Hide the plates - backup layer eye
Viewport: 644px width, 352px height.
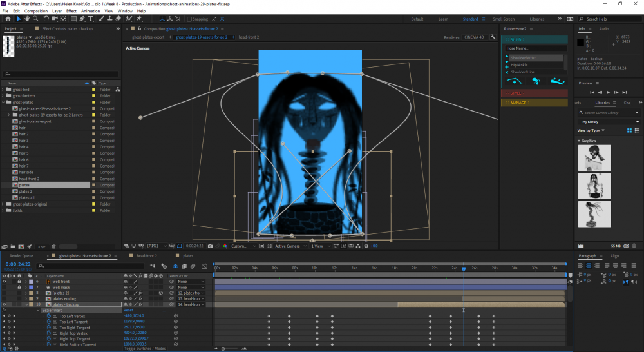pos(4,304)
